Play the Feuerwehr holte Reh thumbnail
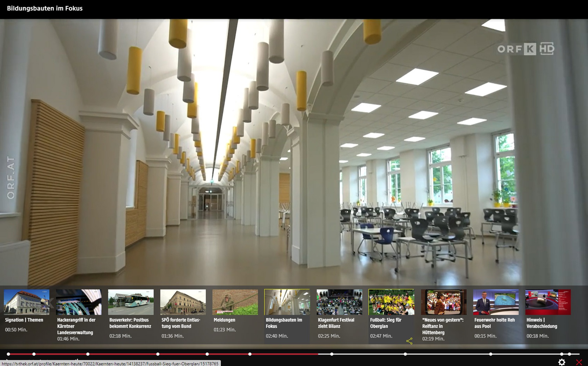The width and height of the screenshot is (588, 366). [496, 302]
